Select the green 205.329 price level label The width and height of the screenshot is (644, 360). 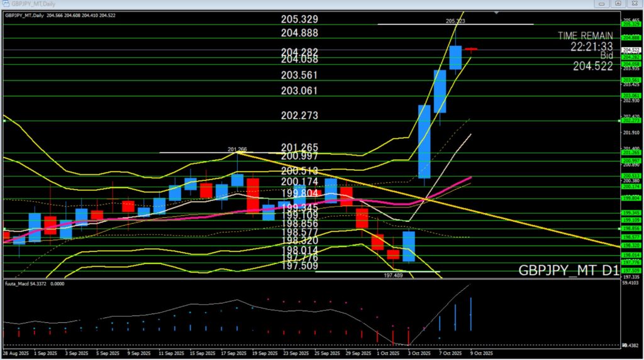pyautogui.click(x=631, y=25)
